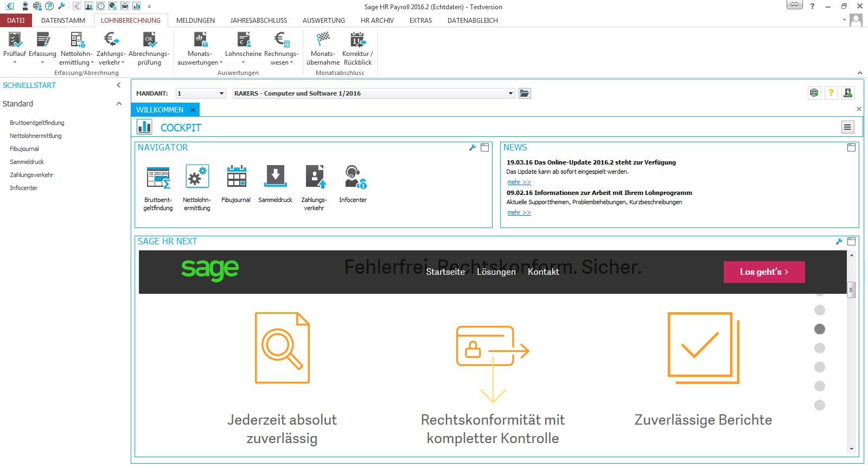868x467 pixels.
Task: Switch to the DATENABGLEICH ribbon tab
Action: [473, 21]
